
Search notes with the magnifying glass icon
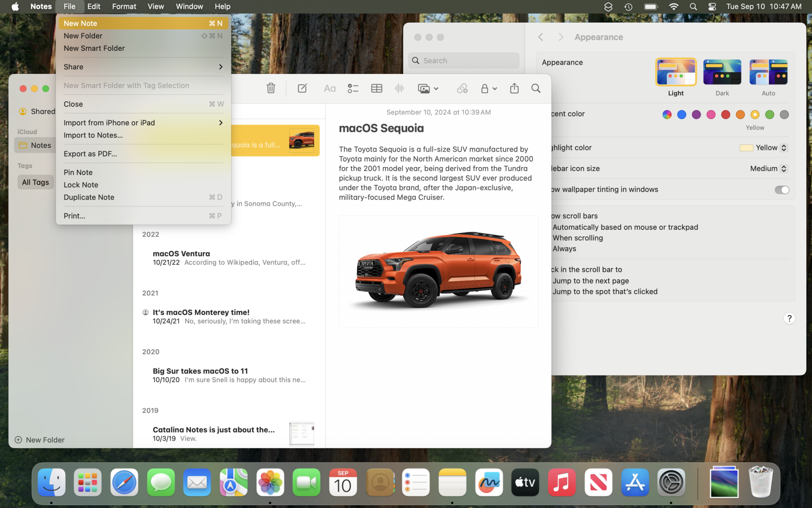536,88
